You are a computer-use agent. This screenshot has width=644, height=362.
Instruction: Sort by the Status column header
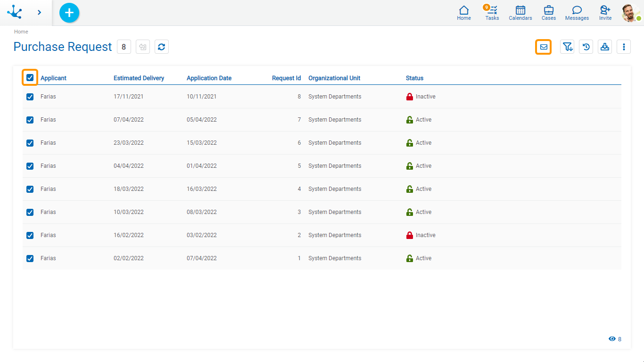[x=415, y=78]
